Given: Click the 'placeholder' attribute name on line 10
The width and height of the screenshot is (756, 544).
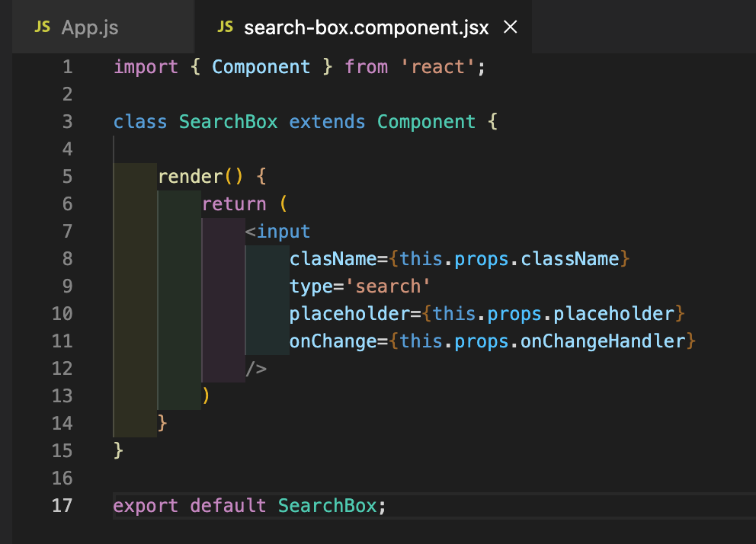Looking at the screenshot, I should pyautogui.click(x=350, y=314).
